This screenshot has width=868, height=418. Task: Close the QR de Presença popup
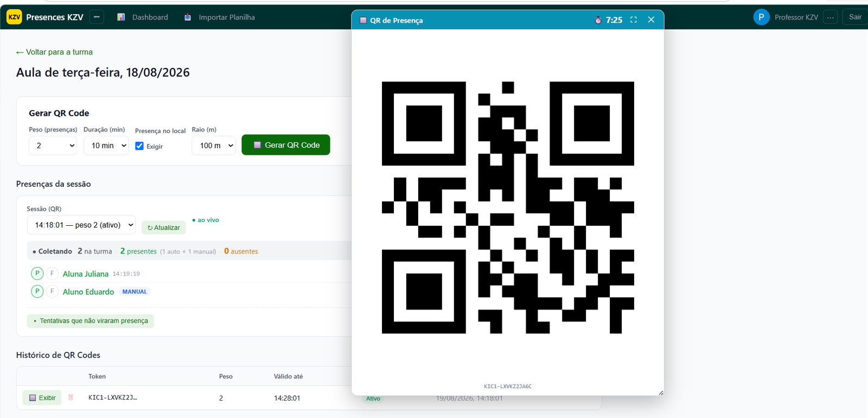(x=651, y=20)
